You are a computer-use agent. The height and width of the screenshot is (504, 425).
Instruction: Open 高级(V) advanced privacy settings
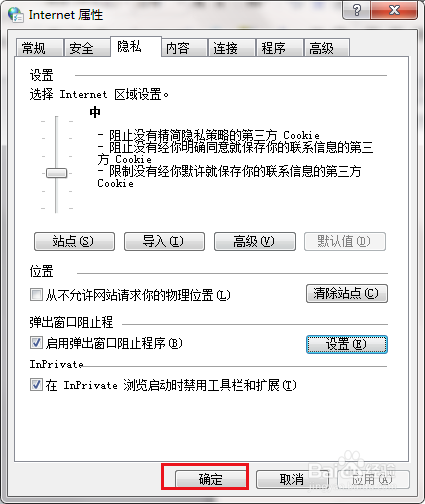pos(255,241)
